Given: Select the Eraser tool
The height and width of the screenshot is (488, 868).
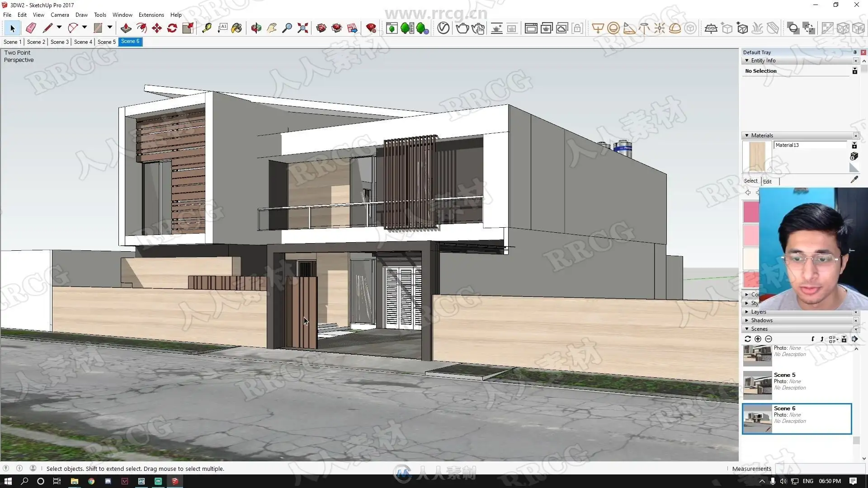Looking at the screenshot, I should coord(31,28).
